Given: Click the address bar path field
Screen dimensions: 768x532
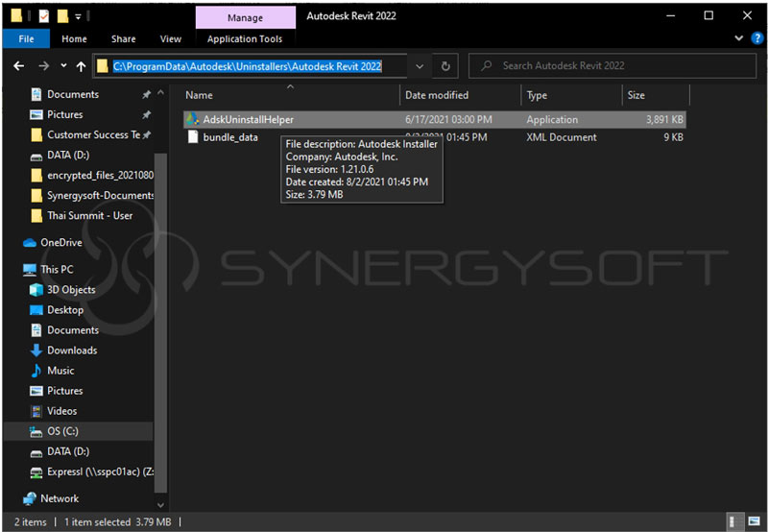Looking at the screenshot, I should pos(250,66).
